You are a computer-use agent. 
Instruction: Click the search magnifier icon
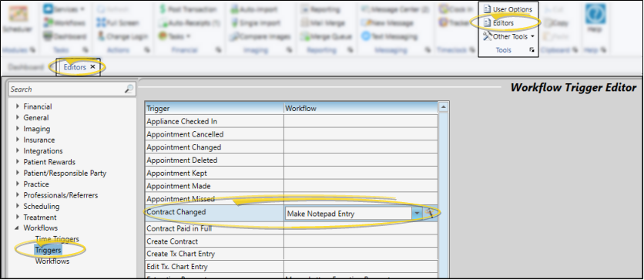coord(129,89)
